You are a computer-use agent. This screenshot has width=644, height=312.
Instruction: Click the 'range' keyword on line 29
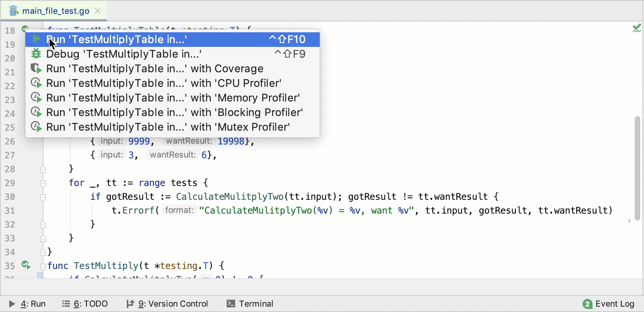pyautogui.click(x=152, y=183)
